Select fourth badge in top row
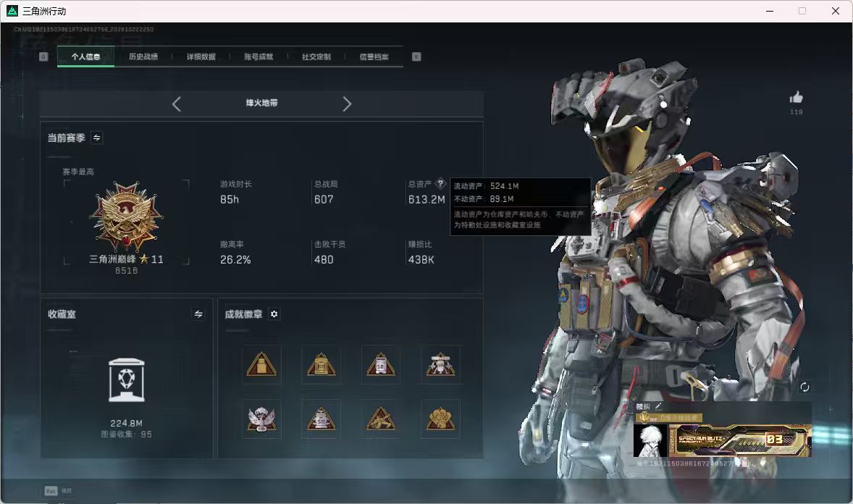The image size is (853, 504). 441,365
